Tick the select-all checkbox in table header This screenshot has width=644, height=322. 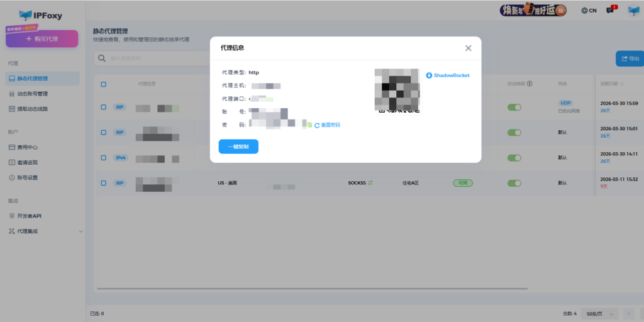[104, 84]
